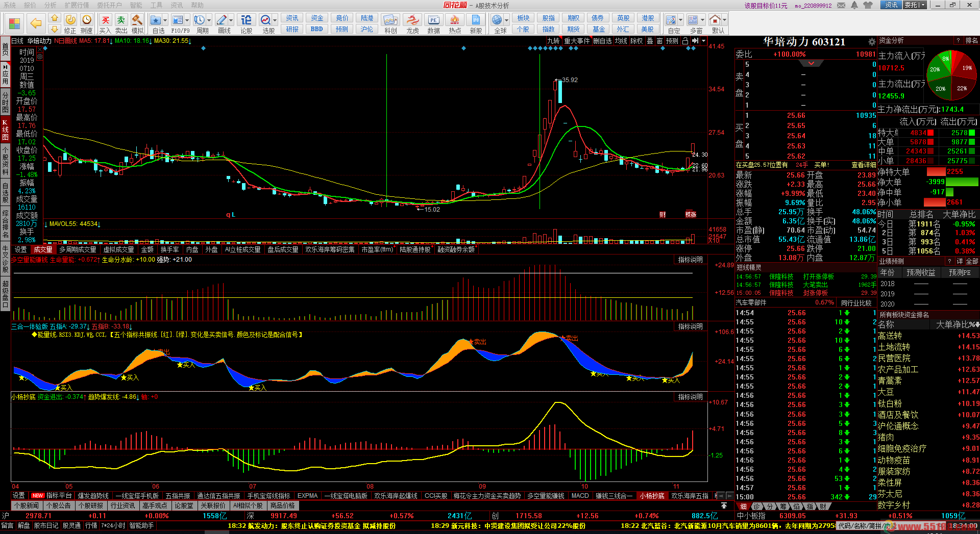Click 查看详细 view details link

863,165
